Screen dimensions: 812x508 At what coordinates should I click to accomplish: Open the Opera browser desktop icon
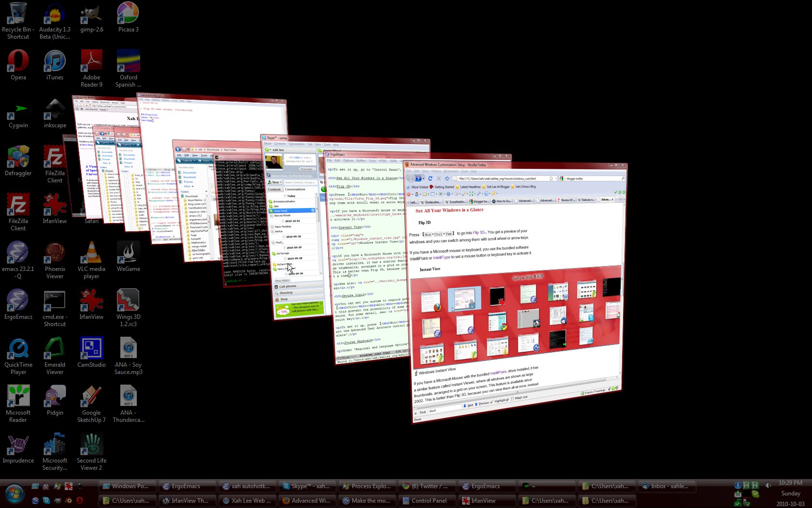click(x=18, y=65)
